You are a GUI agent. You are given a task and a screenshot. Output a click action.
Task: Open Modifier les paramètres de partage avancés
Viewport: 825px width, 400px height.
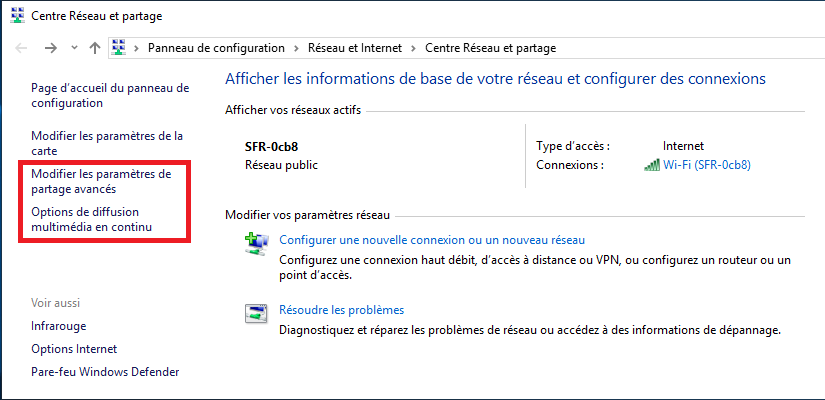[x=101, y=181]
